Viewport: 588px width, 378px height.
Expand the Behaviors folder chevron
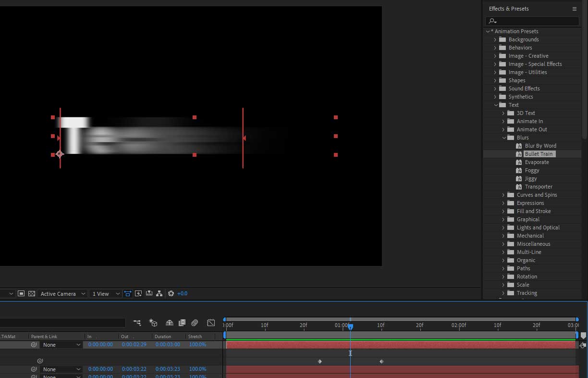495,48
